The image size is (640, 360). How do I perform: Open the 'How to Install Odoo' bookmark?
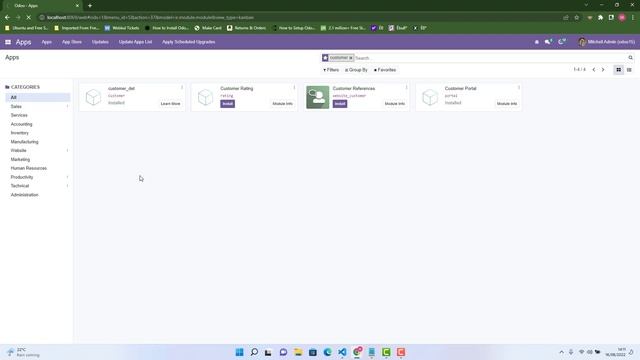[167, 28]
